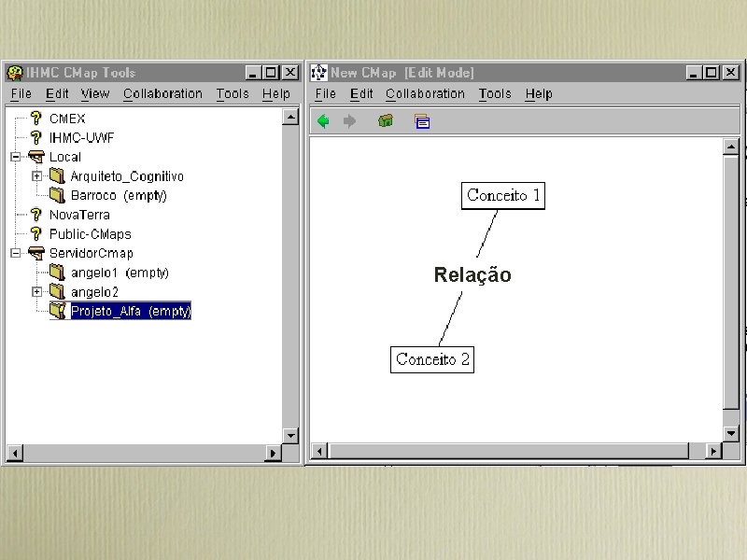Click right arrow of tree panel horizontal scrollbar

(273, 453)
